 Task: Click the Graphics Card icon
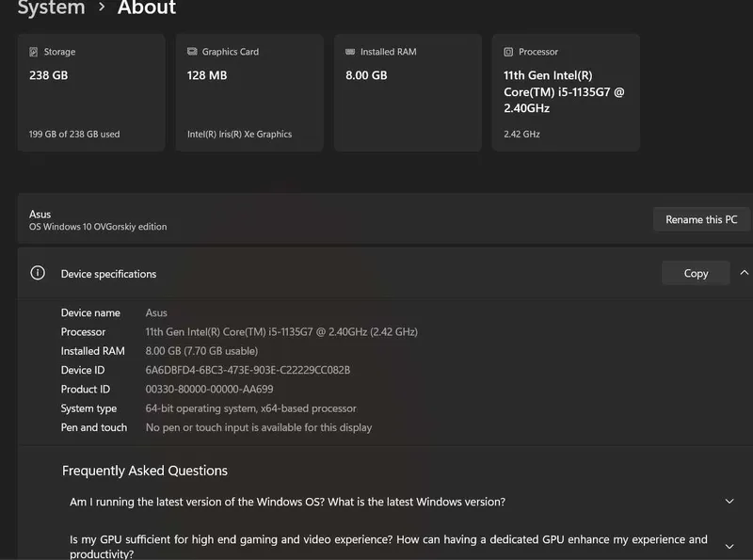pyautogui.click(x=192, y=52)
